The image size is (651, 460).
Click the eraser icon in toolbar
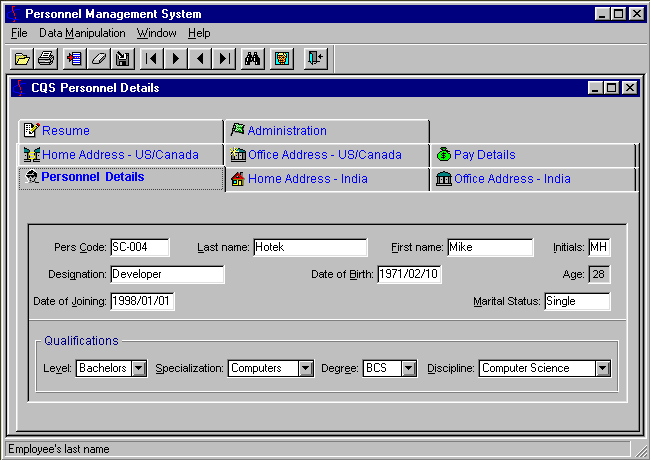click(x=99, y=59)
